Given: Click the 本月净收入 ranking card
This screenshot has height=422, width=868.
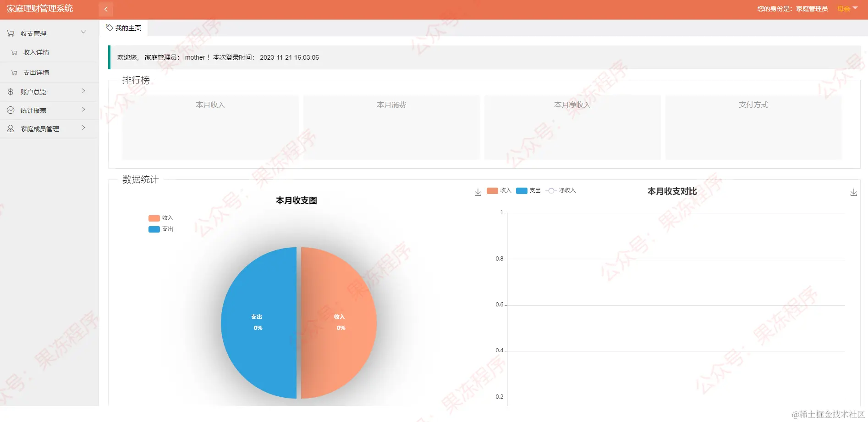Looking at the screenshot, I should point(572,127).
